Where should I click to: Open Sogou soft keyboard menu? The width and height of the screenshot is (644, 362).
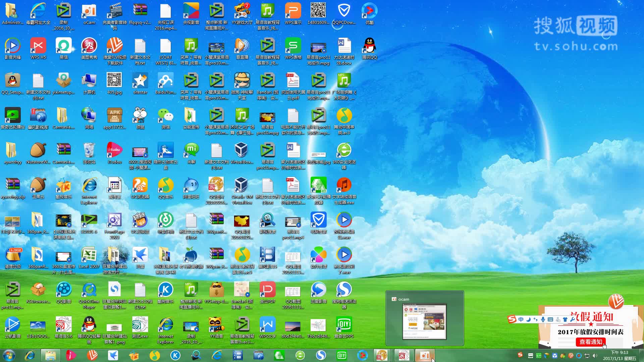[x=550, y=319]
